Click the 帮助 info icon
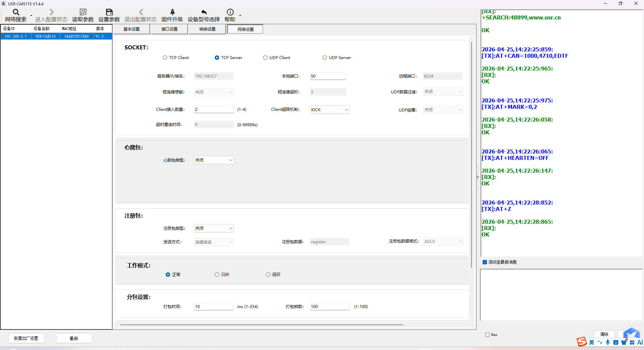 pyautogui.click(x=230, y=12)
